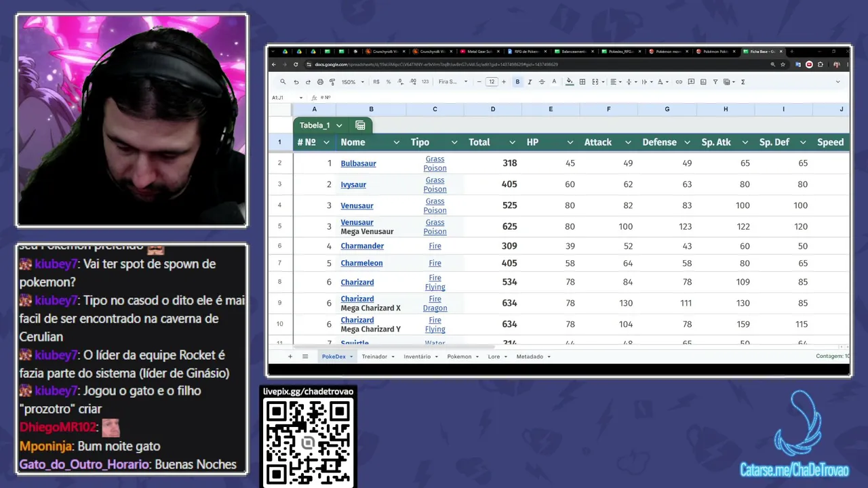Open the text rotation dropdown

pos(663,82)
